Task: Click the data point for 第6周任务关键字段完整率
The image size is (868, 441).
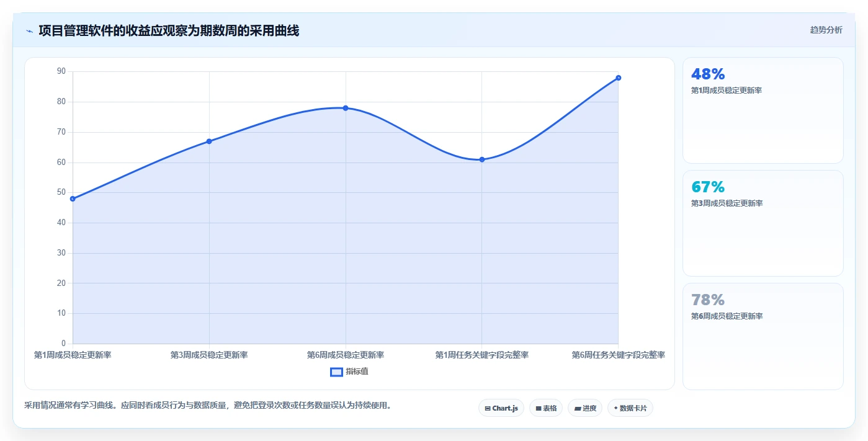Action: point(619,78)
